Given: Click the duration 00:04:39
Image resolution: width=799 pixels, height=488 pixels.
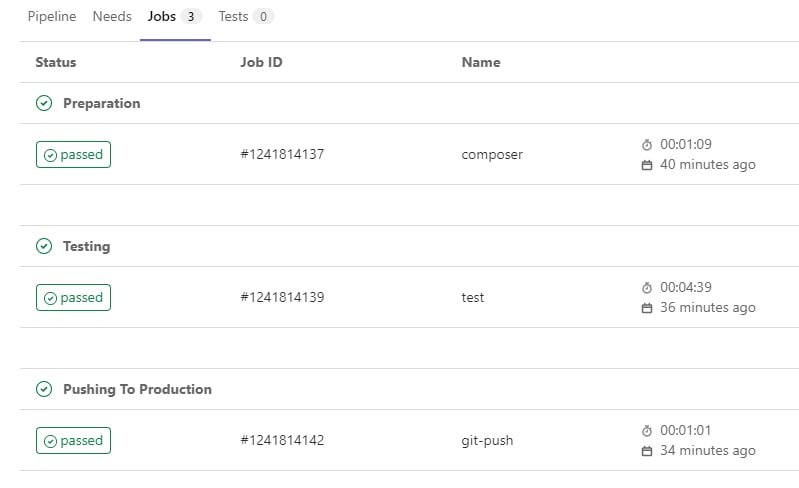Looking at the screenshot, I should coord(686,287).
